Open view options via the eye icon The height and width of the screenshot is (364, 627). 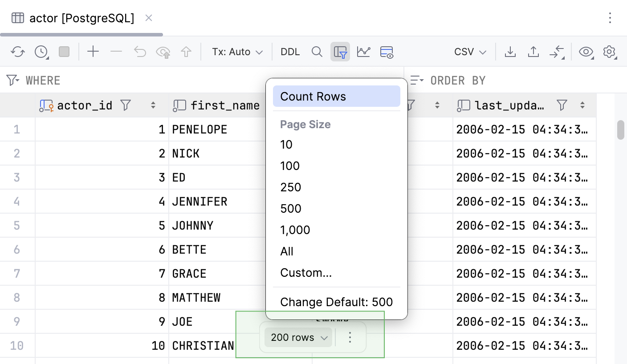coord(586,52)
